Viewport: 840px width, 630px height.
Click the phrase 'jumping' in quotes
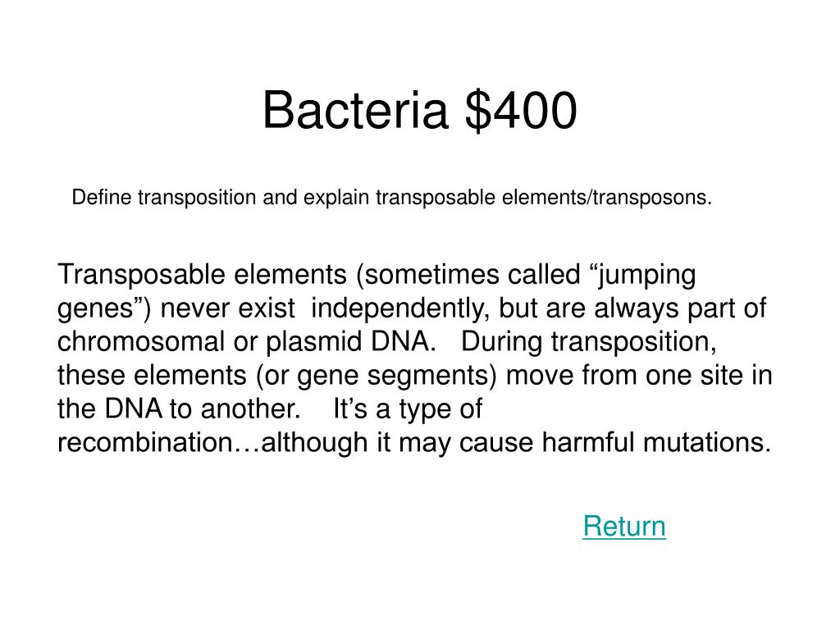coord(647,276)
